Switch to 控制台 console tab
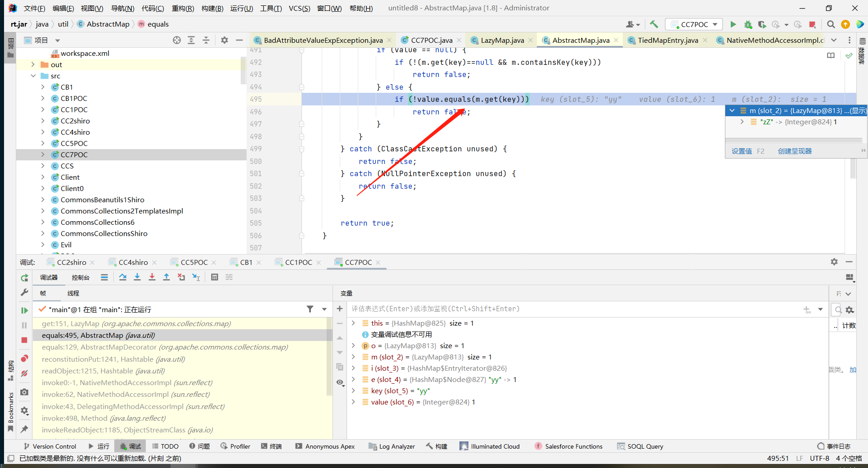The image size is (868, 468). pos(81,277)
